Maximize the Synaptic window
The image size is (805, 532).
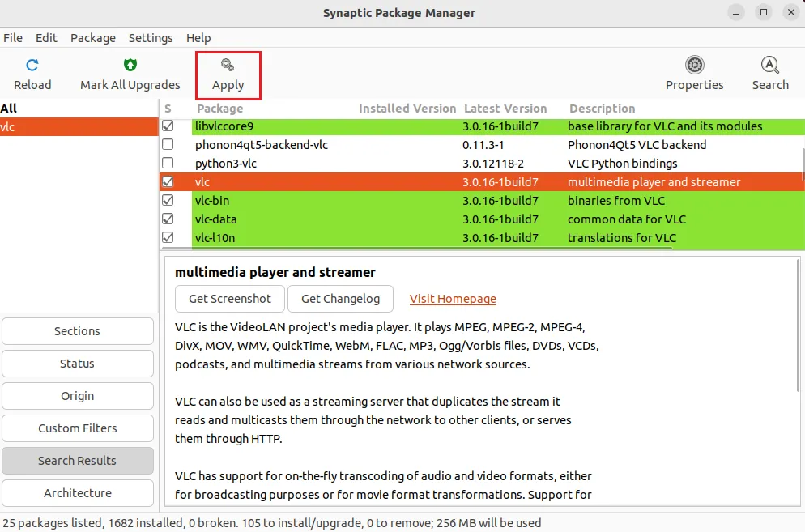(764, 13)
